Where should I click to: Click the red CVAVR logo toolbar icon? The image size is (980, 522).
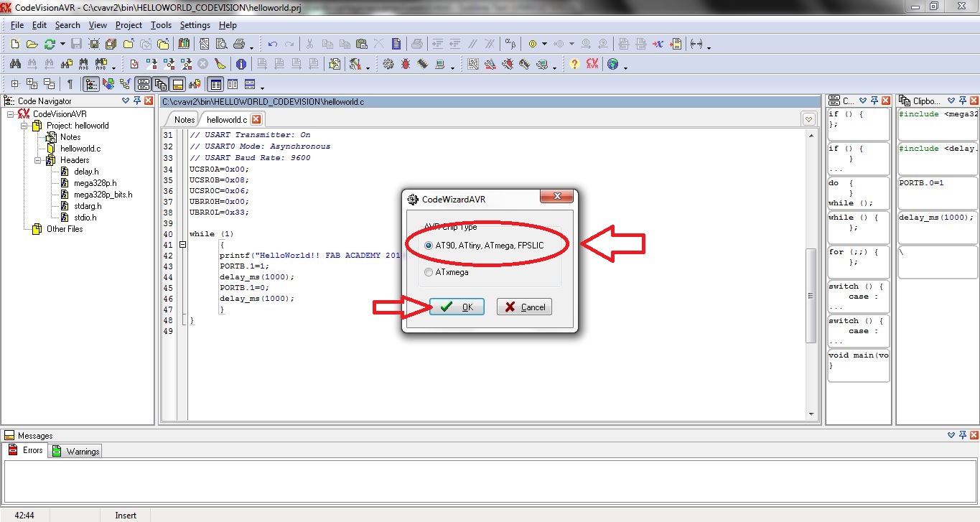[592, 64]
